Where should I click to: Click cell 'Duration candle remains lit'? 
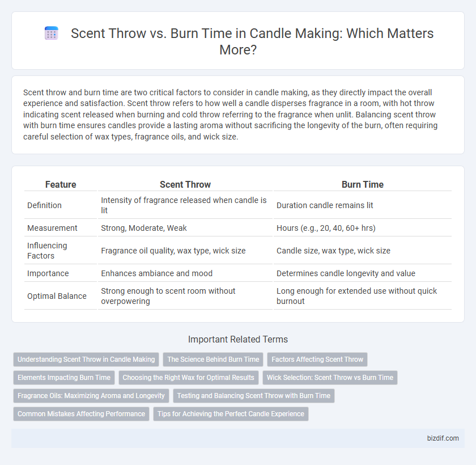(363, 205)
